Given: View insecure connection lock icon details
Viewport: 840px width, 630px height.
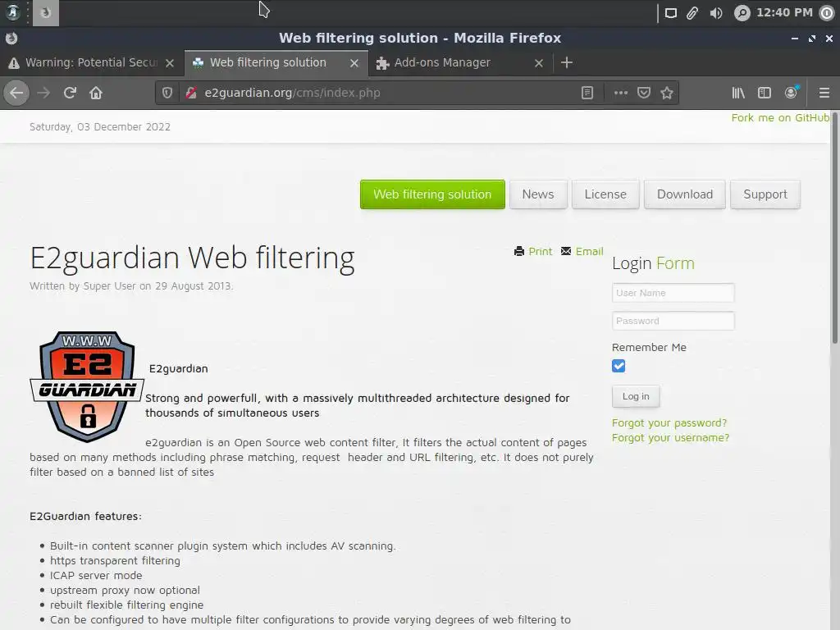Looking at the screenshot, I should pos(190,93).
